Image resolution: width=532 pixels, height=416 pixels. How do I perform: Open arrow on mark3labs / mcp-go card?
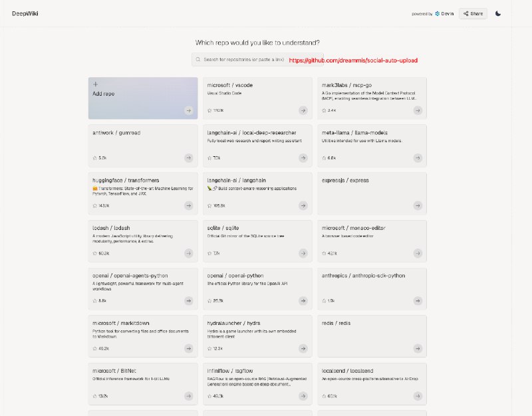coord(418,110)
